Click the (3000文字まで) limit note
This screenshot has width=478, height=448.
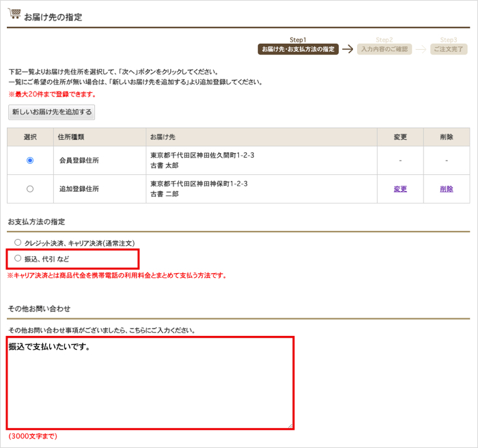[x=33, y=436]
